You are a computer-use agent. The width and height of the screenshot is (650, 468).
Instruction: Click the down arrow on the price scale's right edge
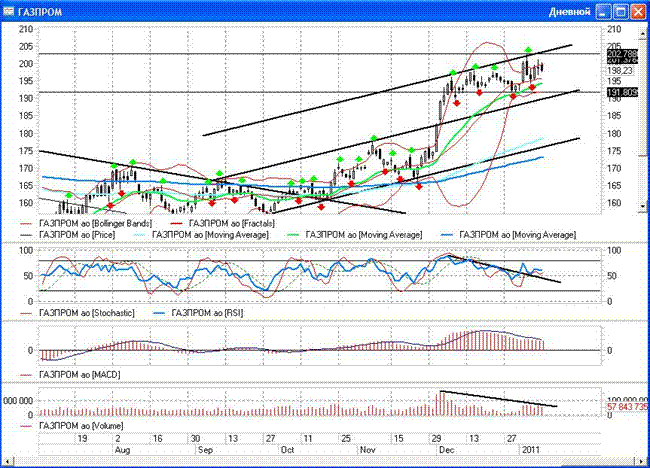click(643, 206)
